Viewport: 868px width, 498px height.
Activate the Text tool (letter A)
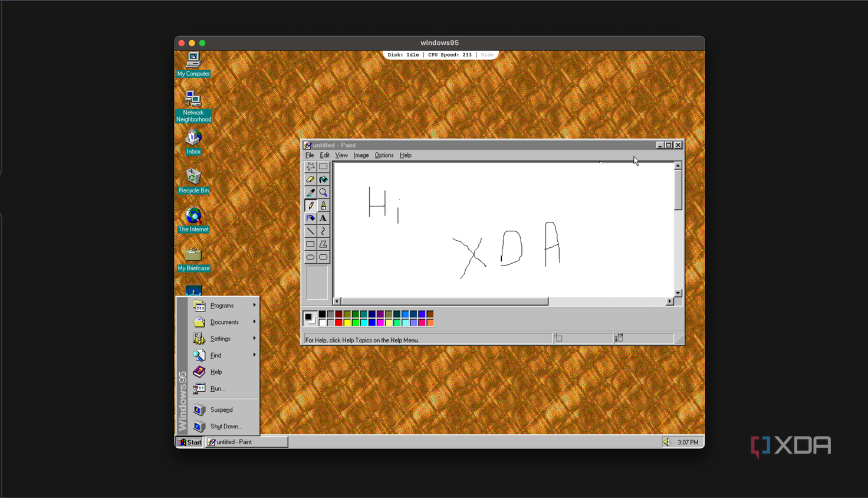pyautogui.click(x=323, y=218)
